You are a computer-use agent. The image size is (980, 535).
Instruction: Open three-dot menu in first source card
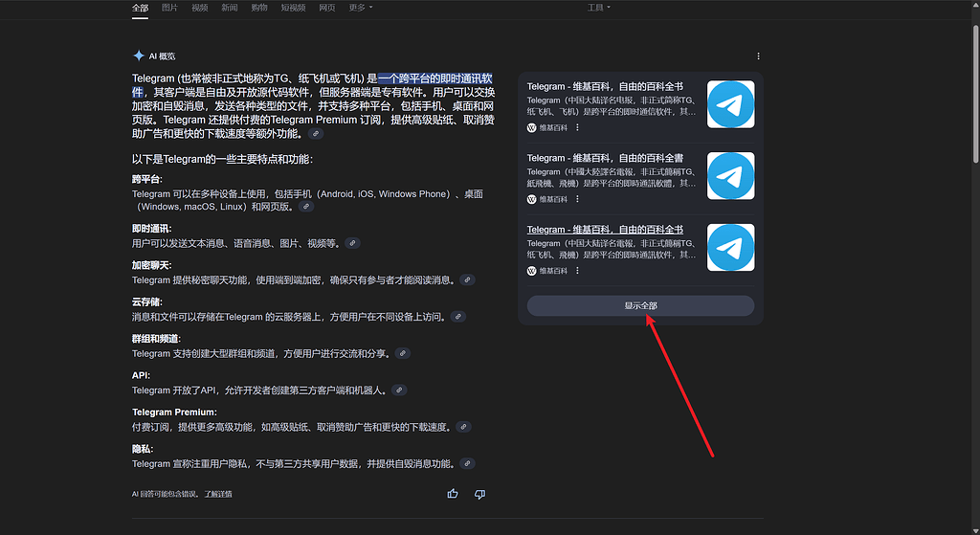click(x=577, y=127)
